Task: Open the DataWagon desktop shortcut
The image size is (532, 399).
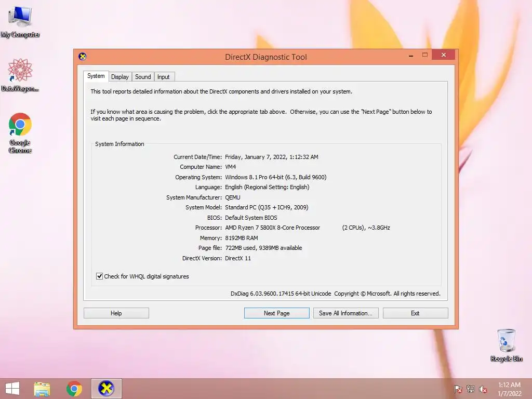Action: coord(20,75)
